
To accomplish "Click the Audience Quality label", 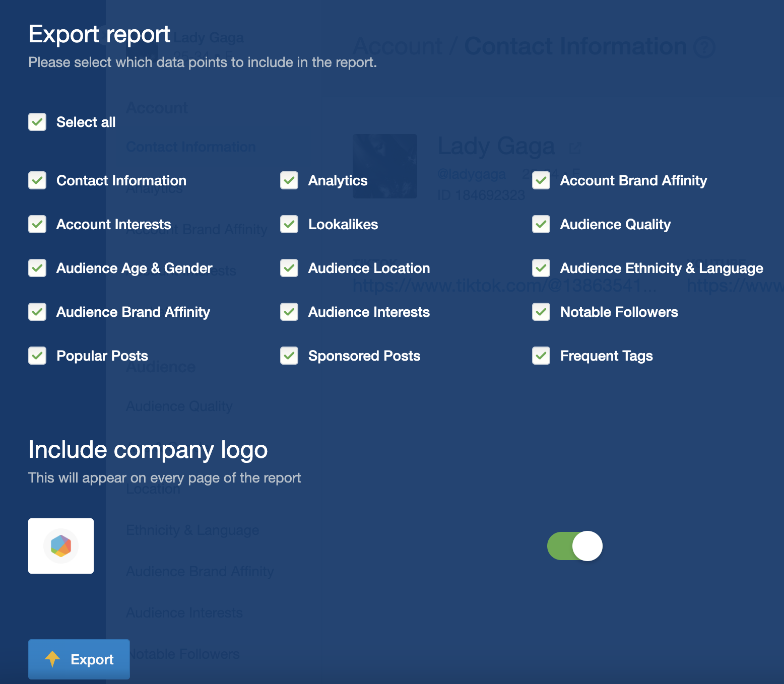I will pyautogui.click(x=616, y=225).
